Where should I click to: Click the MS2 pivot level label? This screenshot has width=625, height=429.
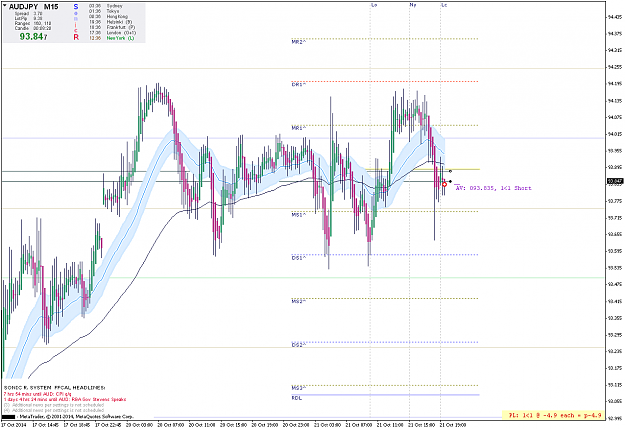point(299,301)
